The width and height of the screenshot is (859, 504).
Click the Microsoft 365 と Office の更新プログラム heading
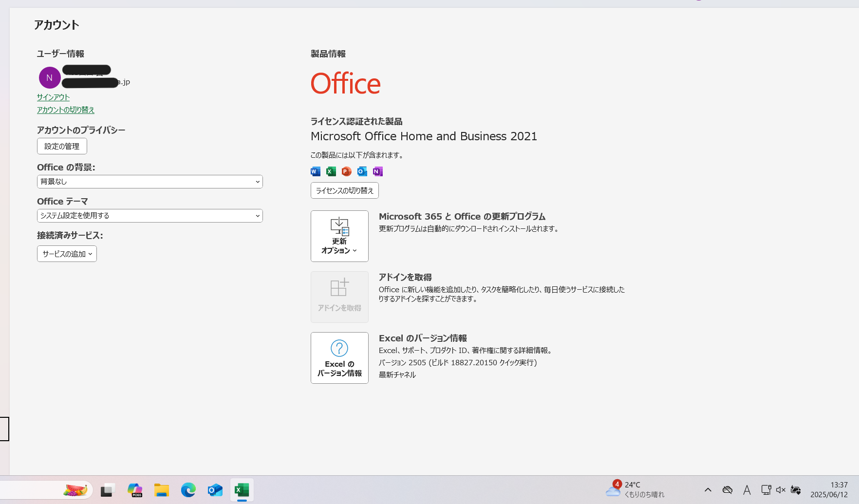pyautogui.click(x=462, y=216)
